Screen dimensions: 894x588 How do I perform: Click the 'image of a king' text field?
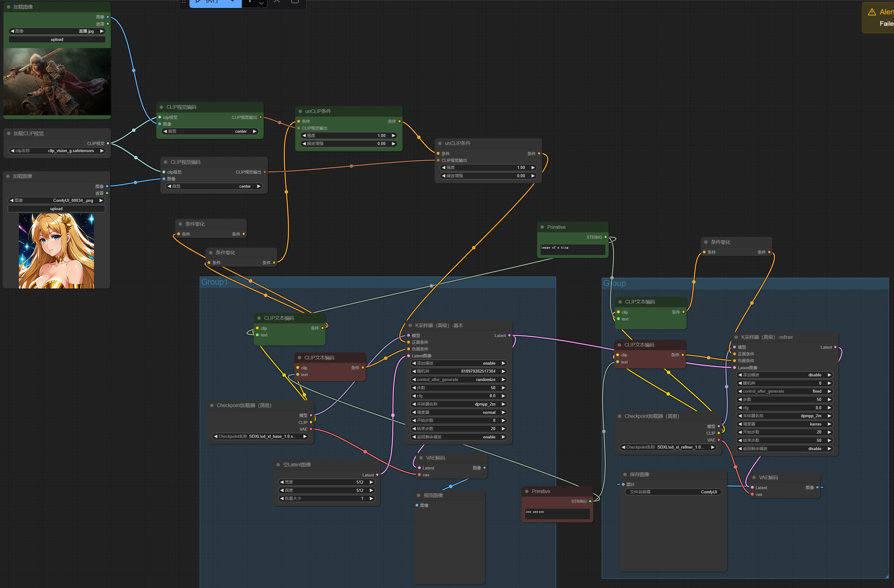coord(572,249)
